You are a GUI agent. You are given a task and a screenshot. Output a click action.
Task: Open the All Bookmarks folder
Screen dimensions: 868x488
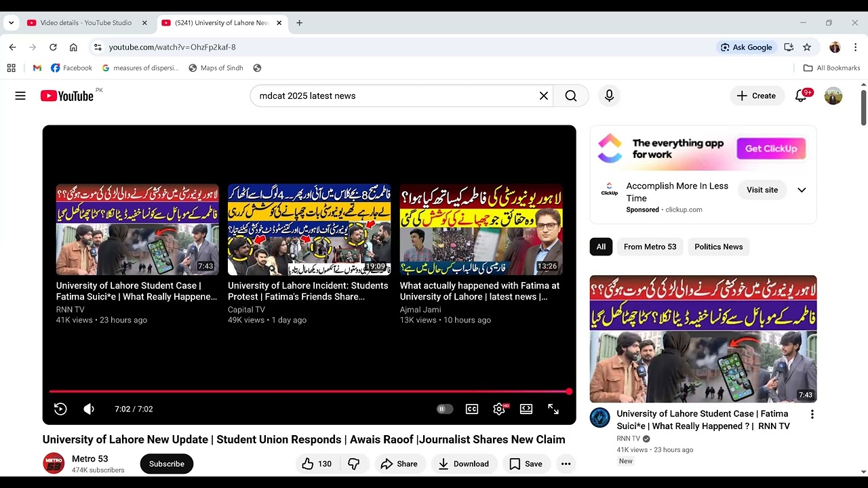pos(831,68)
